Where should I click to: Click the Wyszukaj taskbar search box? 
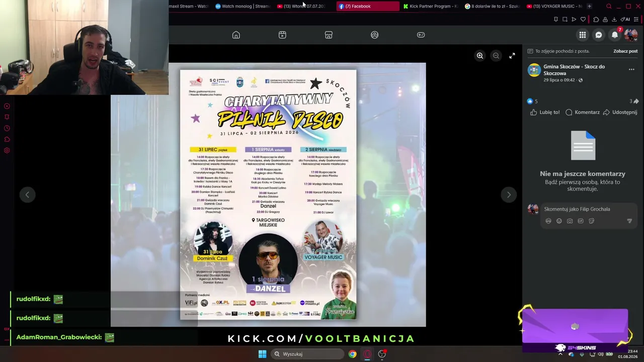pyautogui.click(x=307, y=354)
